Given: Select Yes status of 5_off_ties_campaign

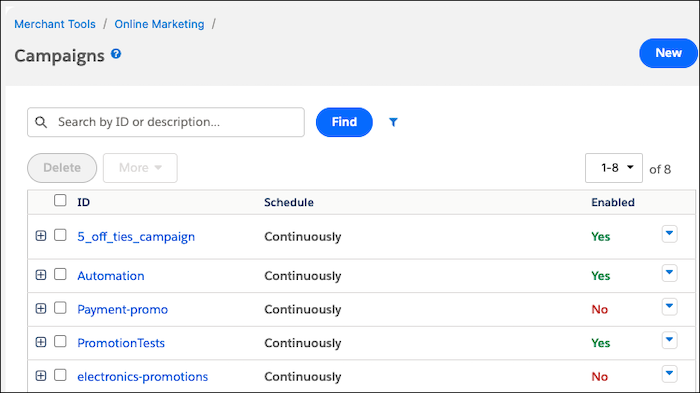Looking at the screenshot, I should coord(600,237).
